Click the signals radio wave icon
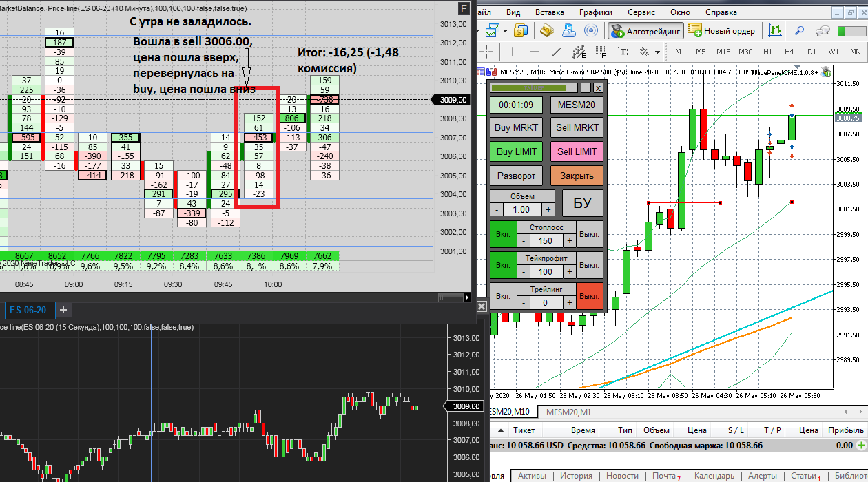Image resolution: width=868 pixels, height=482 pixels. 591,31
